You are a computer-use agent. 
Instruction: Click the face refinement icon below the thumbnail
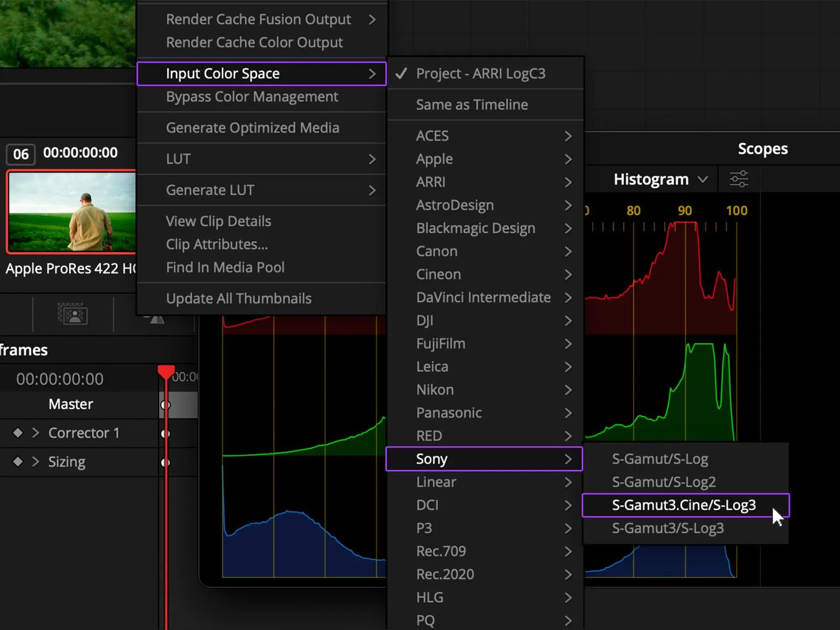click(x=72, y=314)
